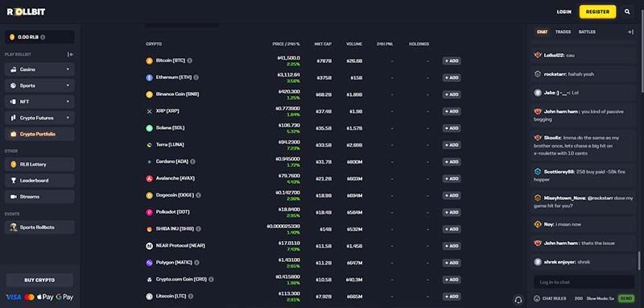Focus the Log in to chat field
The height and width of the screenshot is (308, 644).
coord(584,282)
